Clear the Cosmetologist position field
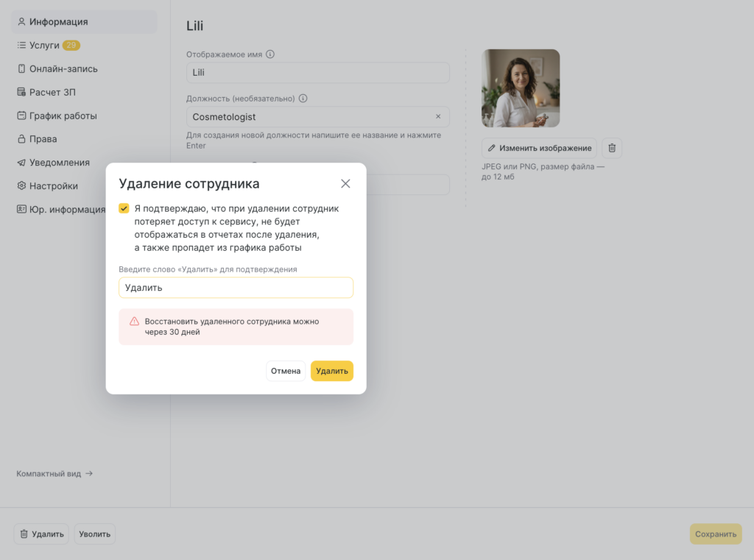Screen dimensions: 754x560 coord(438,117)
